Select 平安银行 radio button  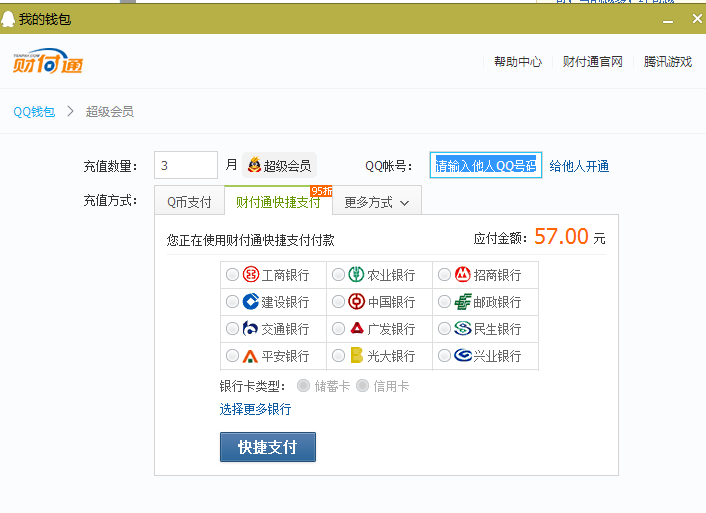click(232, 355)
